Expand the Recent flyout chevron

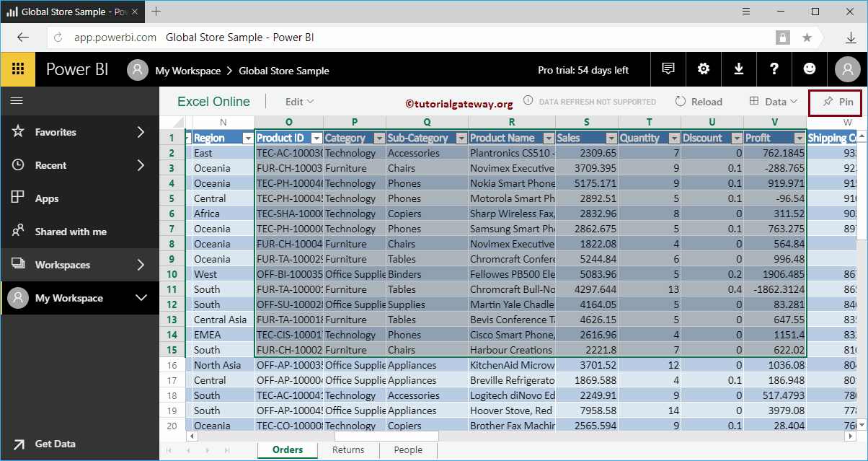tap(141, 165)
